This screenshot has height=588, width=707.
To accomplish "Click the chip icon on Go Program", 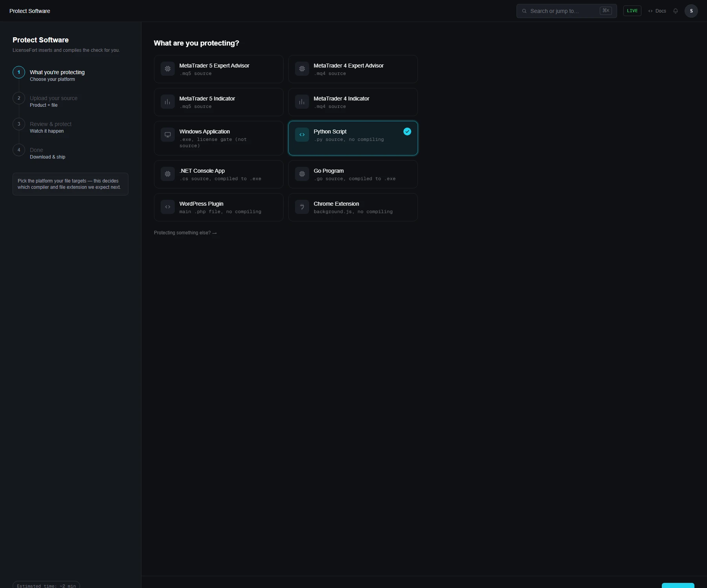I will click(302, 174).
